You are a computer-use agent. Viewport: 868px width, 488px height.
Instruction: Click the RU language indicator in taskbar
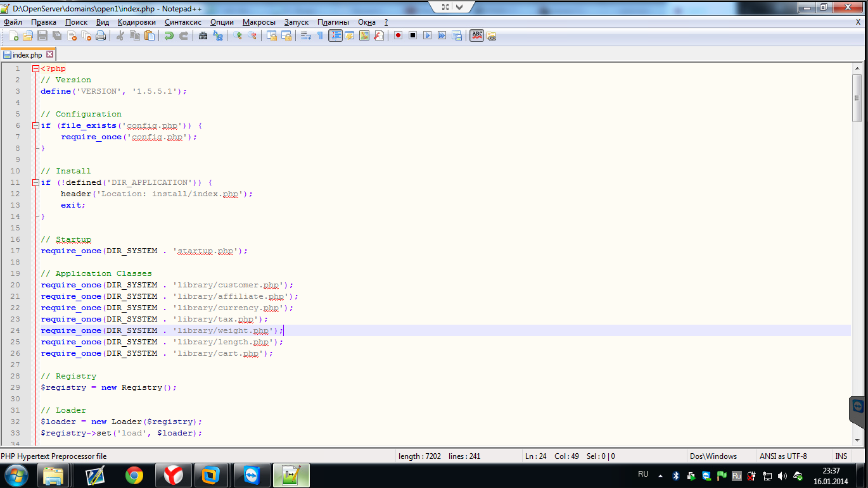point(643,474)
